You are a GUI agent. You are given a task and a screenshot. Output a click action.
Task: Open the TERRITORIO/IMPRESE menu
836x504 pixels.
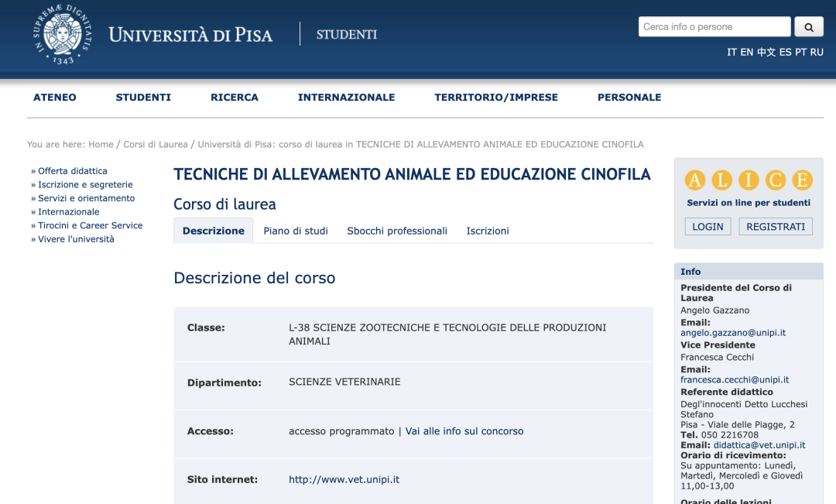[x=496, y=98]
